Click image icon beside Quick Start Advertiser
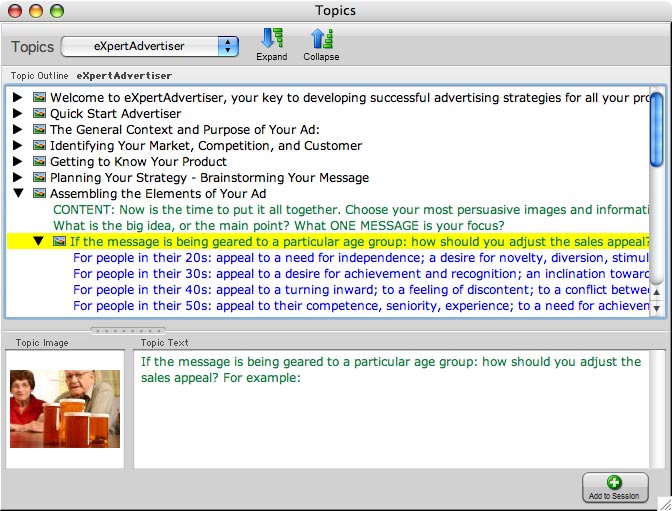Image resolution: width=672 pixels, height=511 pixels. point(39,113)
